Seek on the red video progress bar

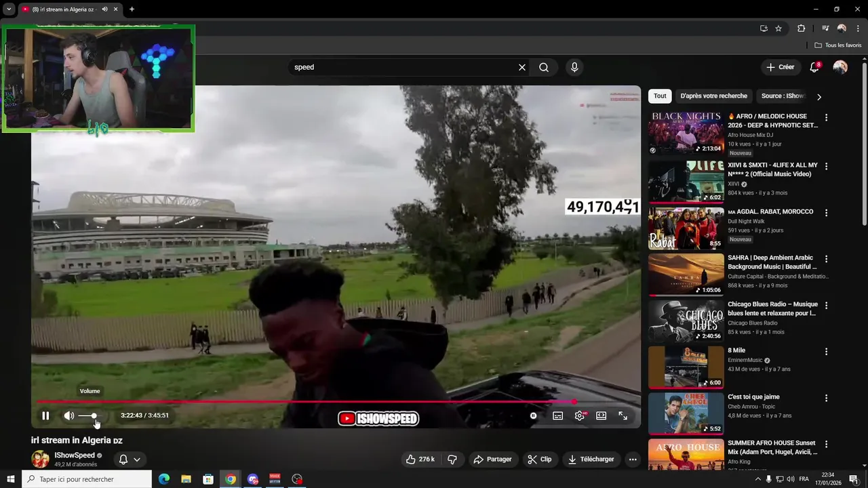336,402
